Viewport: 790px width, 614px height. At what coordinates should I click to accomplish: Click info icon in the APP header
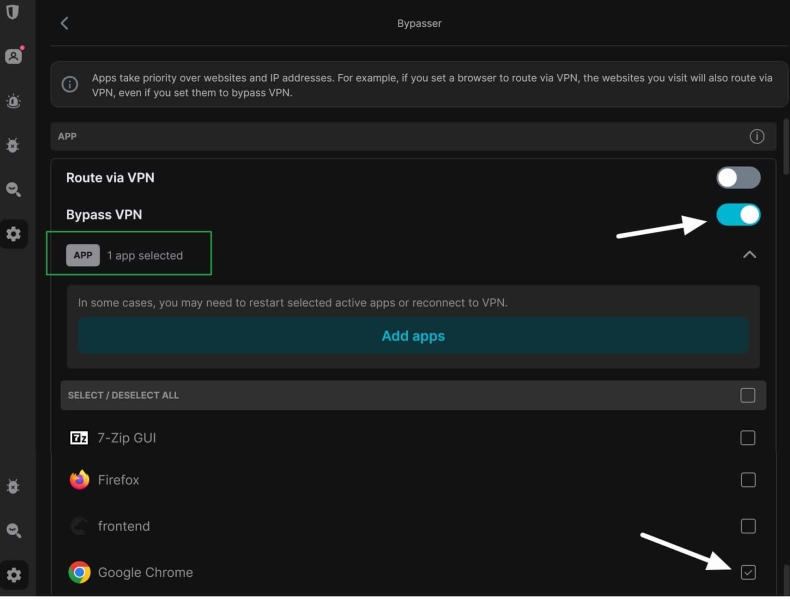point(757,136)
